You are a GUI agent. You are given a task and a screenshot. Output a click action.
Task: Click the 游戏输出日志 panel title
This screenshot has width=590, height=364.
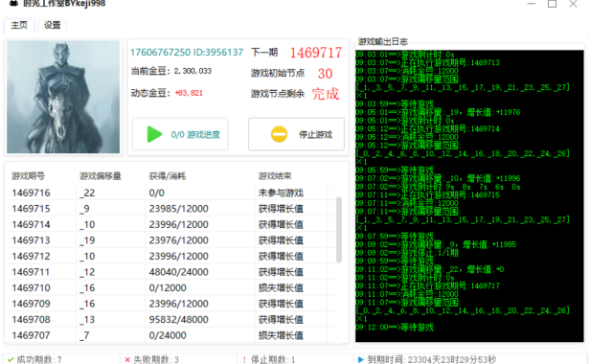[x=383, y=41]
